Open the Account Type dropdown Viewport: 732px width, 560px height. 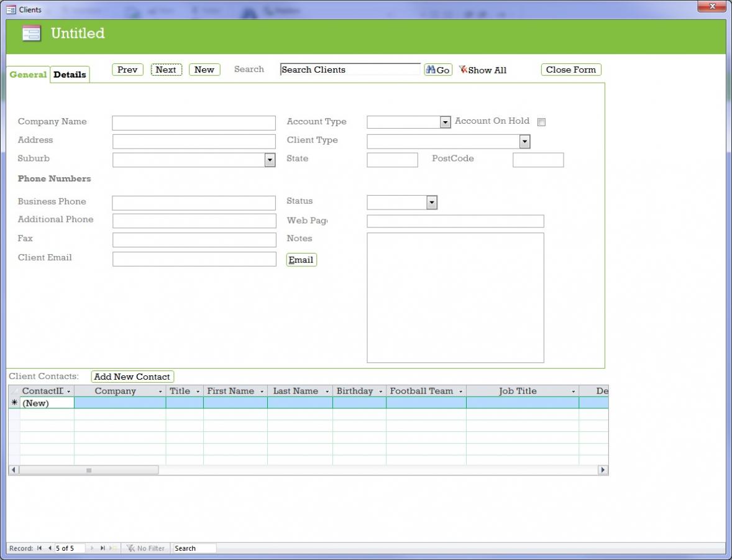445,122
